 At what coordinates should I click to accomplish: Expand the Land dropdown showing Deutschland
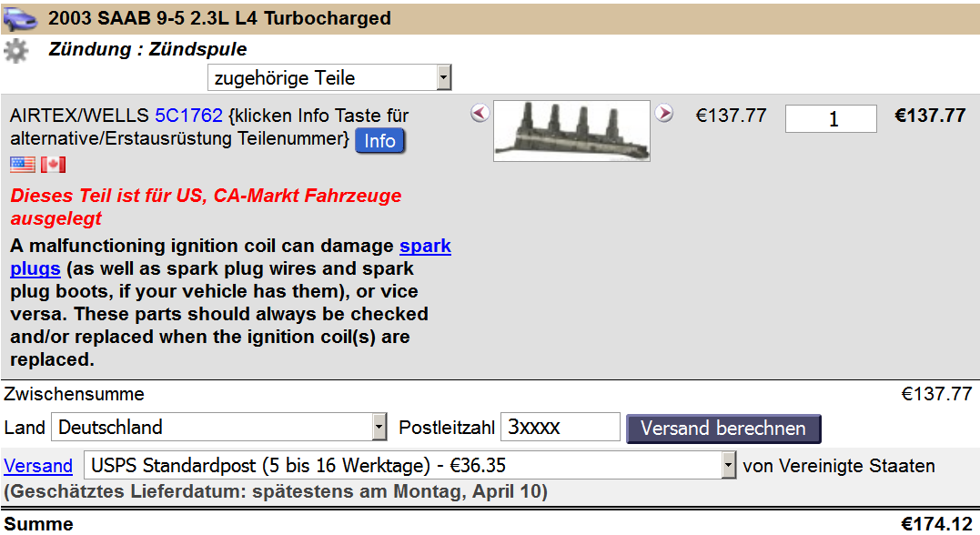219,428
